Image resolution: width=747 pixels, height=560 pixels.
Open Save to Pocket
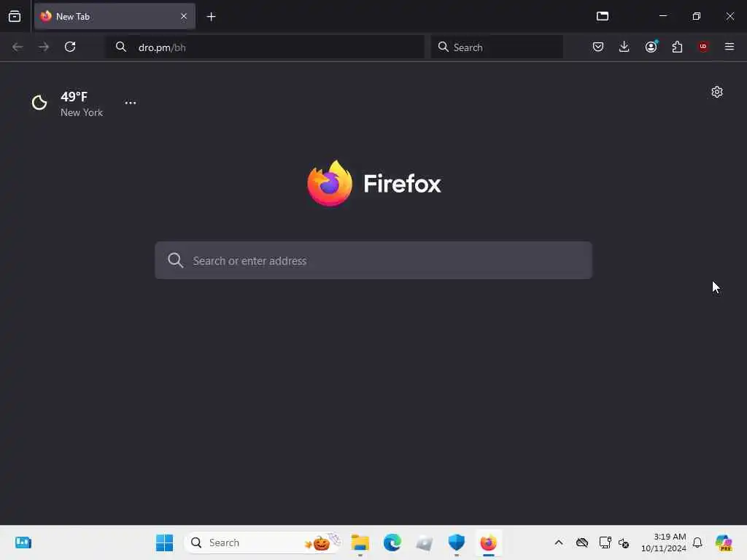[x=598, y=47]
